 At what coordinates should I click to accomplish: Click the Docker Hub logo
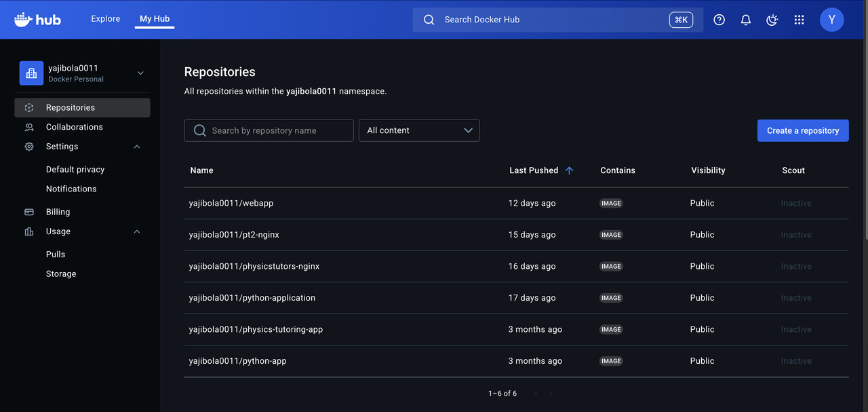coord(37,20)
